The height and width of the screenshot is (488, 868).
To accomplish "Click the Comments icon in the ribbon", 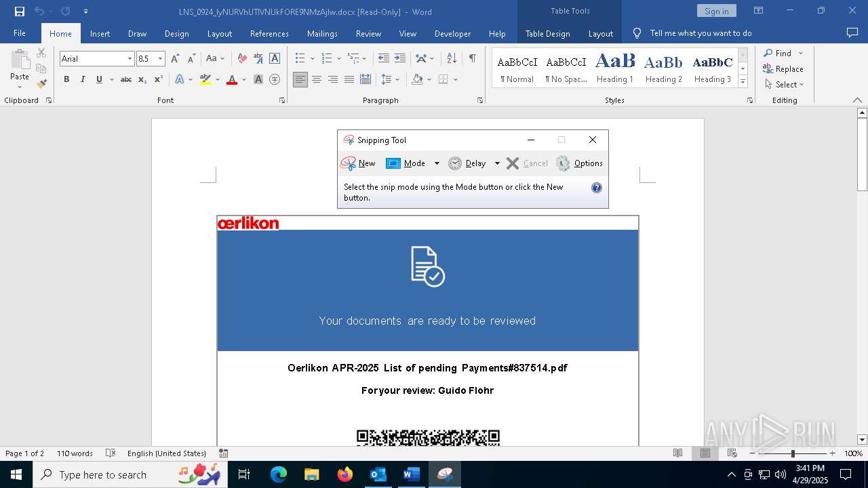I will pyautogui.click(x=852, y=33).
